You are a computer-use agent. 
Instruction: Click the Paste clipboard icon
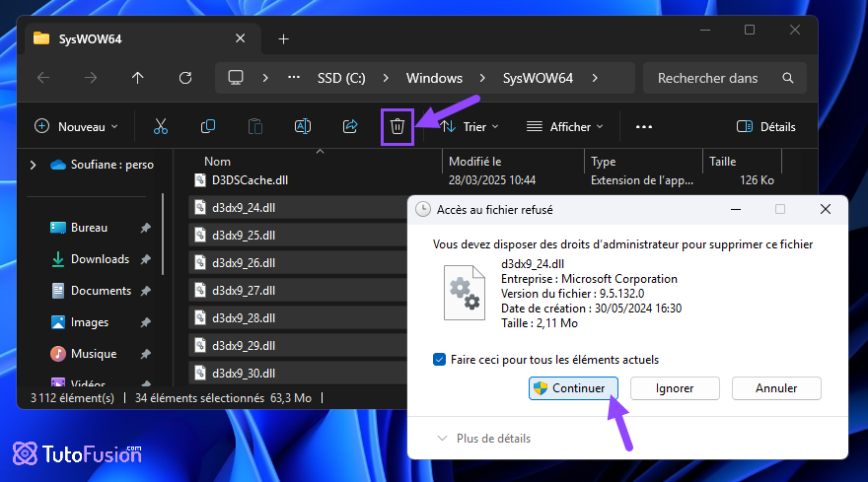click(255, 127)
